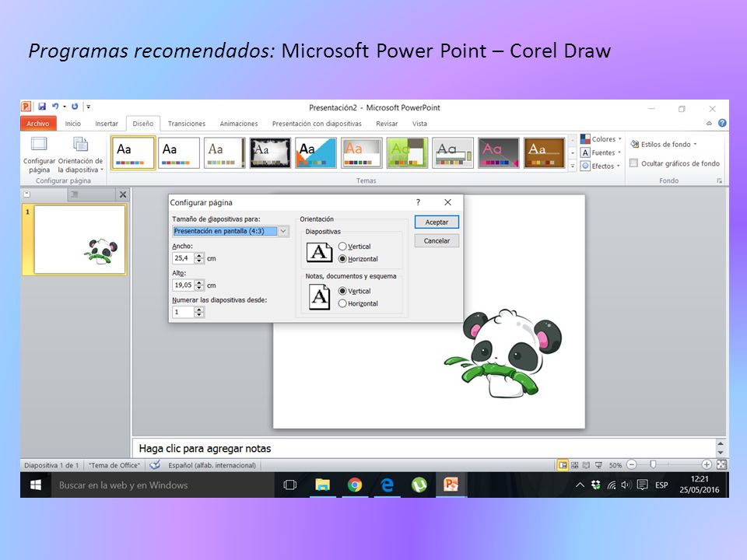The width and height of the screenshot is (747, 560).
Task: Click the spell check status icon
Action: coord(155,465)
